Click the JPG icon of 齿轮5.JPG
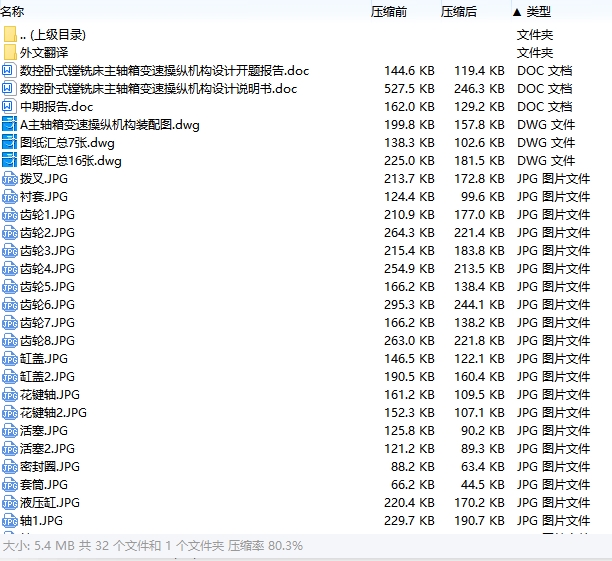Image resolution: width=612 pixels, height=561 pixels. click(10, 287)
